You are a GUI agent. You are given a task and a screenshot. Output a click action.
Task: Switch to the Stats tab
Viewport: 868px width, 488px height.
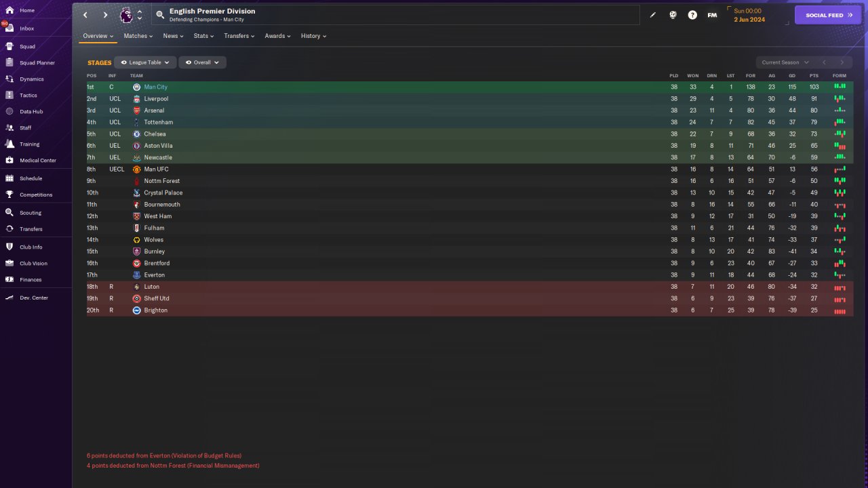click(203, 36)
